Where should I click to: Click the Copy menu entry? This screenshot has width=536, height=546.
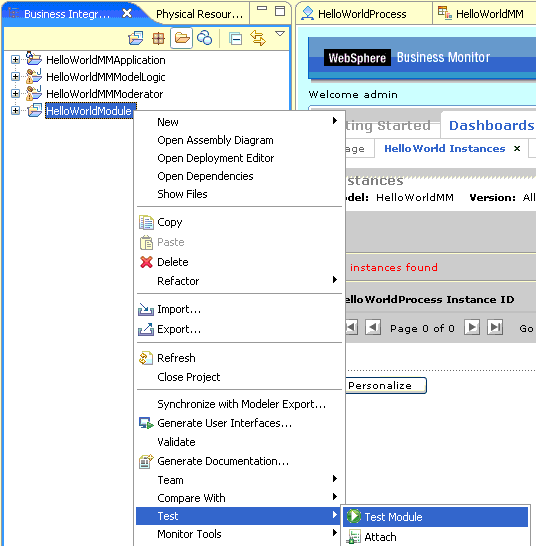tap(239, 222)
